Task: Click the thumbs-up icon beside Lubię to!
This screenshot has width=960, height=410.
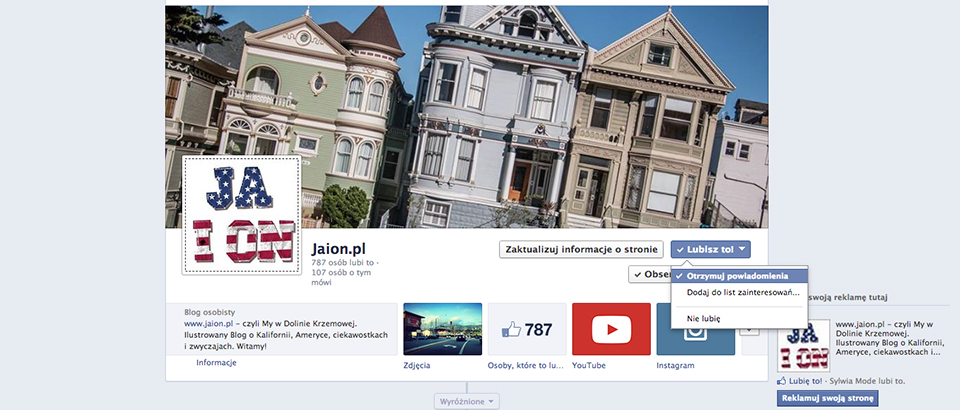Action: point(782,381)
